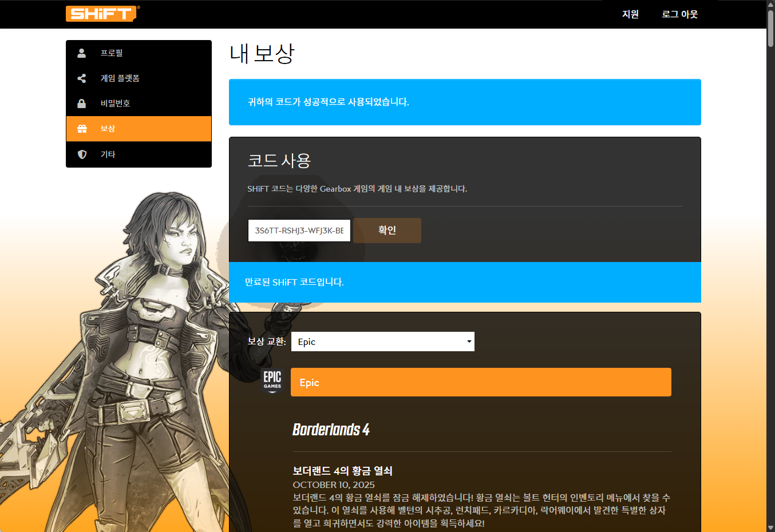Click the 보더랜드 4의 황금 열쇠 heading
775x532 pixels.
point(342,471)
